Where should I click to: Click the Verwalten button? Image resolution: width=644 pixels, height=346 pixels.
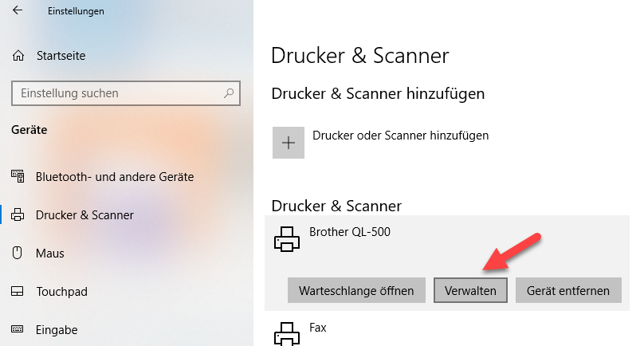[470, 291]
